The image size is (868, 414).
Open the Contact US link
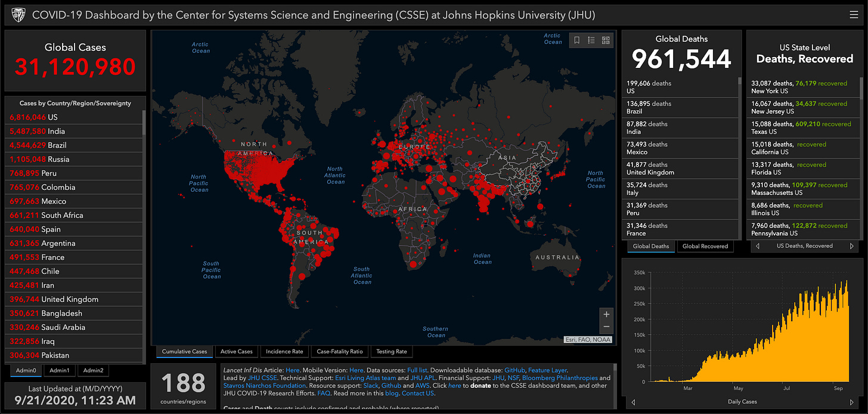418,393
